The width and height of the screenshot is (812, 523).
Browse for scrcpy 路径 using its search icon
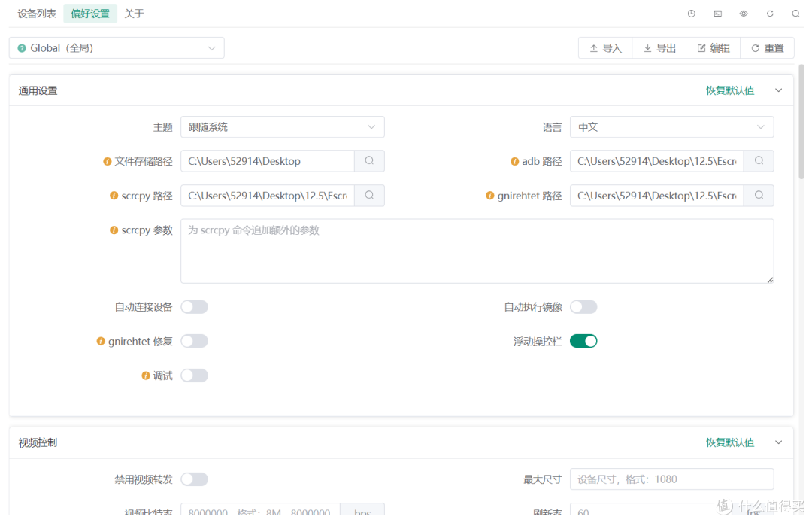(369, 196)
